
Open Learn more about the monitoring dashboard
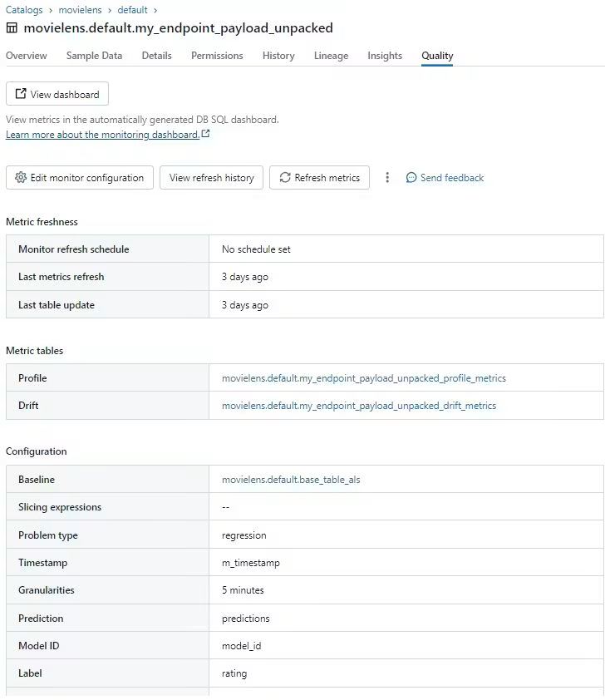point(102,135)
